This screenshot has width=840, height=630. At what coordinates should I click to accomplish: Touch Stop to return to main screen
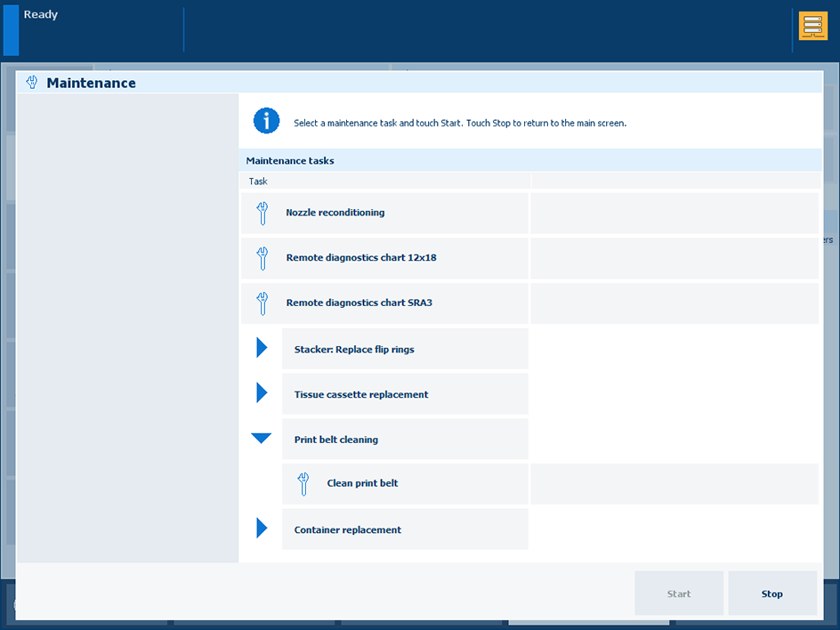tap(772, 593)
